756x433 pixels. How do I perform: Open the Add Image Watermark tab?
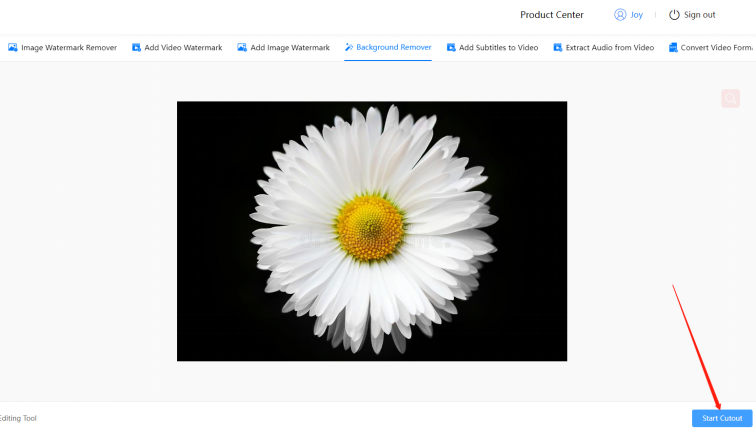click(x=284, y=48)
